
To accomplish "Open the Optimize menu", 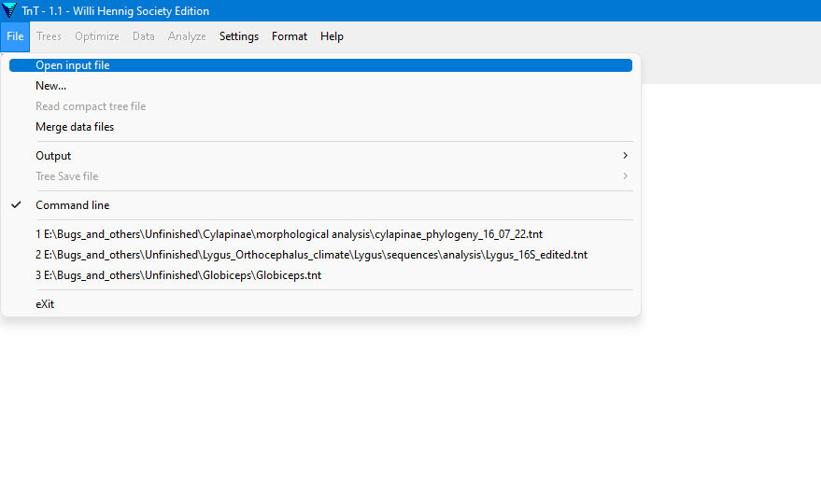I will coord(97,36).
